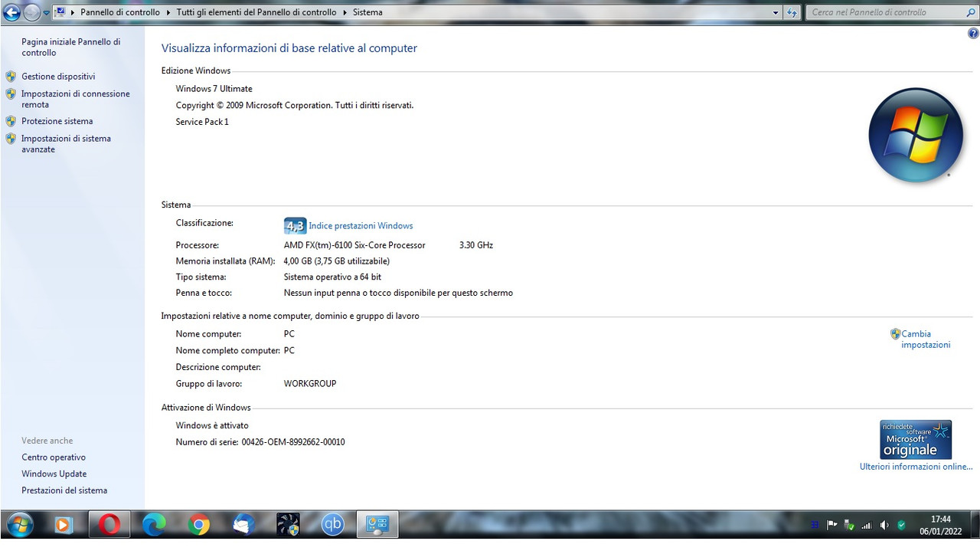
Task: Open Windows Update link
Action: 54,474
